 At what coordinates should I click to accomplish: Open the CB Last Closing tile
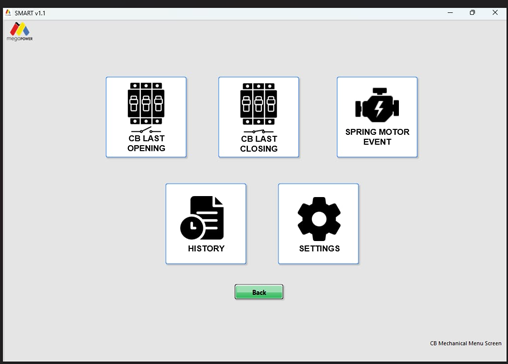[259, 117]
